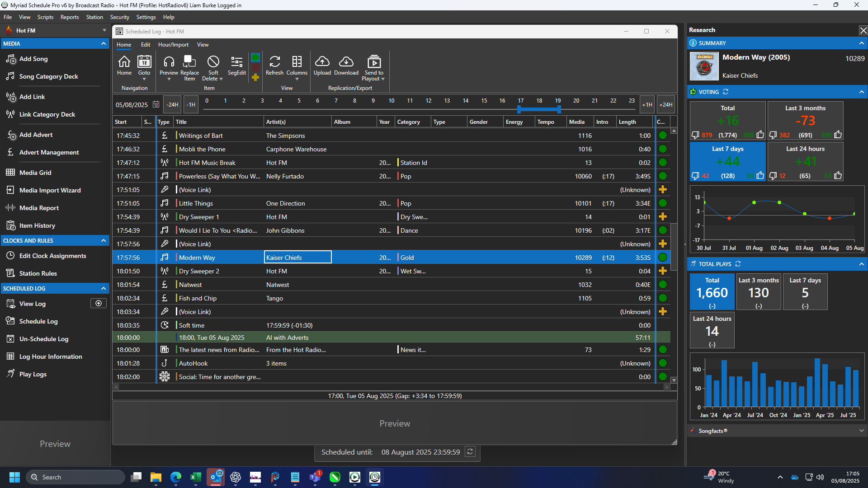Open Send to Playout
868x488 pixels.
click(x=373, y=66)
